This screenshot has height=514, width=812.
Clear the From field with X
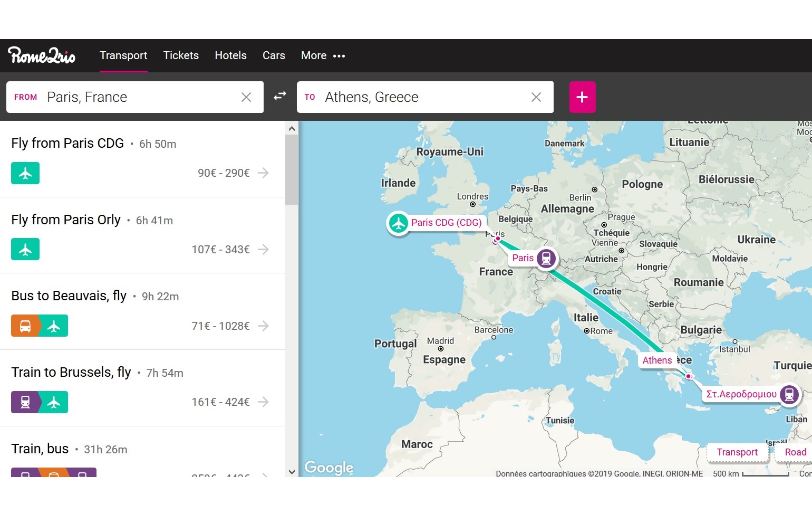coord(246,97)
